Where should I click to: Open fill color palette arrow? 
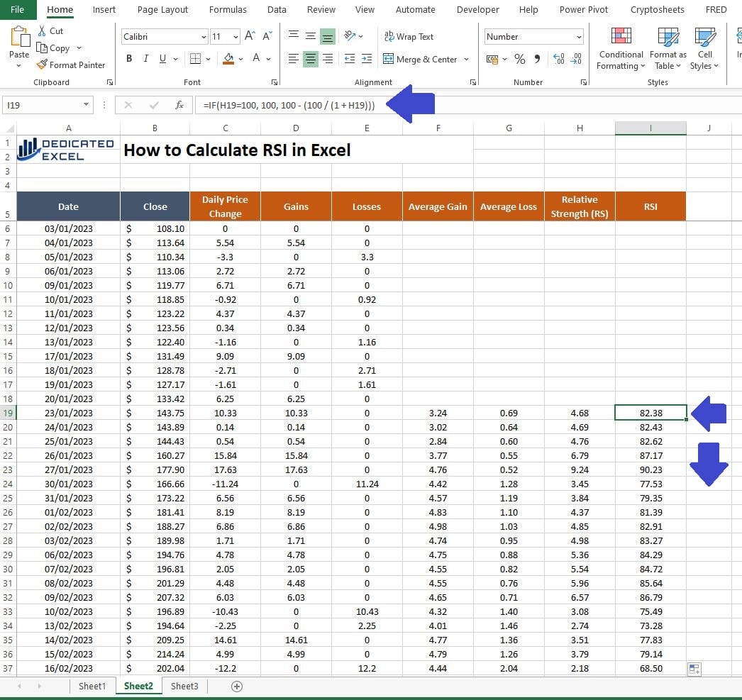tap(241, 59)
